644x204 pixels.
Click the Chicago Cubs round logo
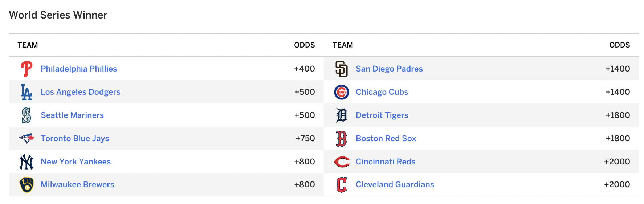(x=342, y=92)
